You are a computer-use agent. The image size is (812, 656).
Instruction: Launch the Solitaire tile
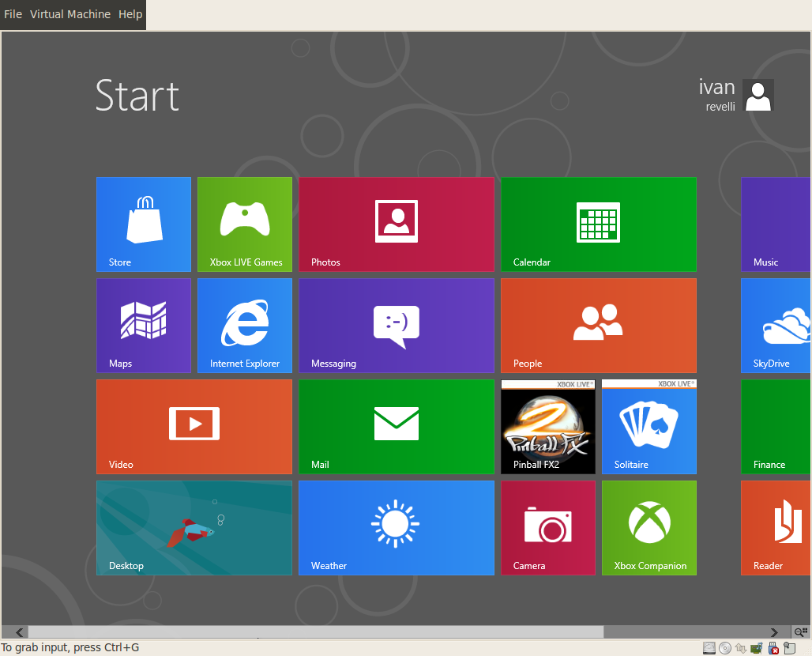pyautogui.click(x=648, y=427)
